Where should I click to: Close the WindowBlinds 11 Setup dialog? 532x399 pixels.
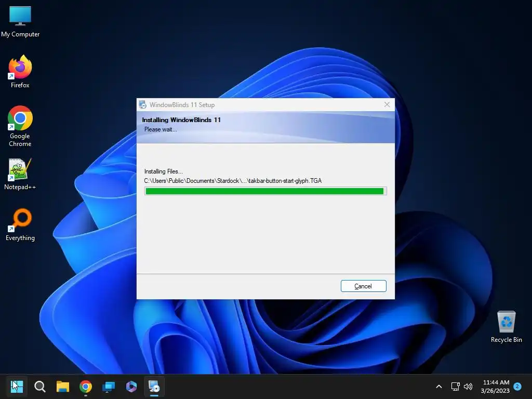[387, 104]
